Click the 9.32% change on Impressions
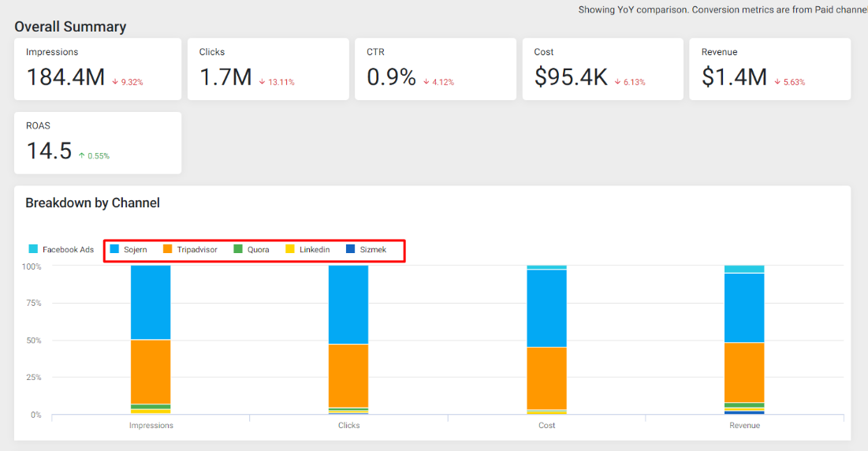Image resolution: width=868 pixels, height=451 pixels. coord(132,82)
